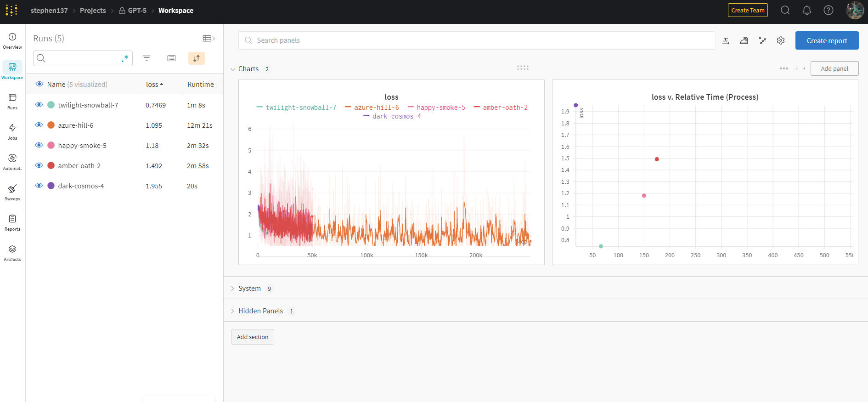The image size is (868, 402).
Task: Click the Add section button
Action: pyautogui.click(x=253, y=337)
